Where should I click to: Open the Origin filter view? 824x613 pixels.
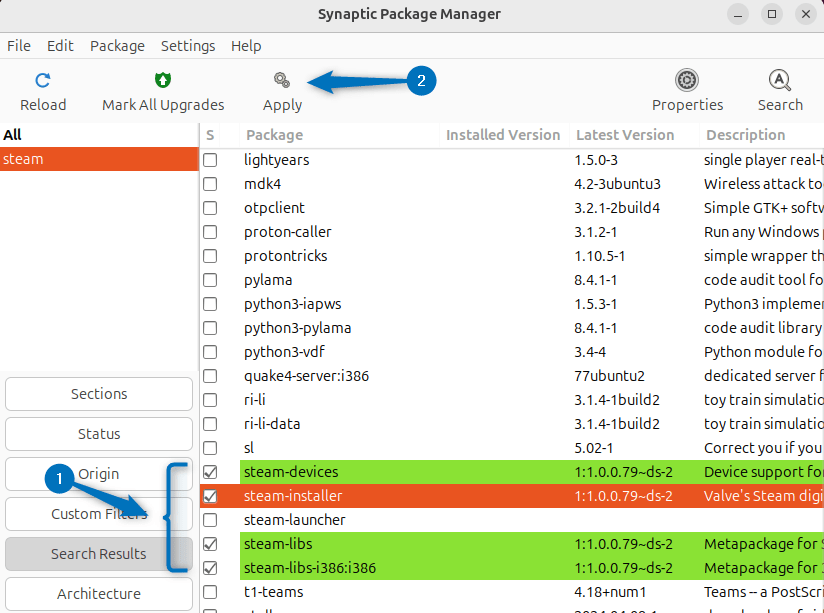tap(98, 474)
